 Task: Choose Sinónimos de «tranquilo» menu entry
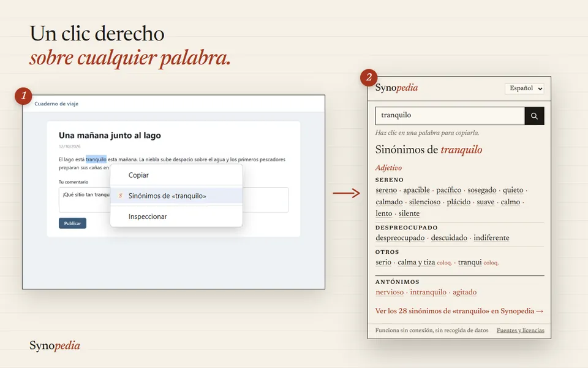(176, 196)
